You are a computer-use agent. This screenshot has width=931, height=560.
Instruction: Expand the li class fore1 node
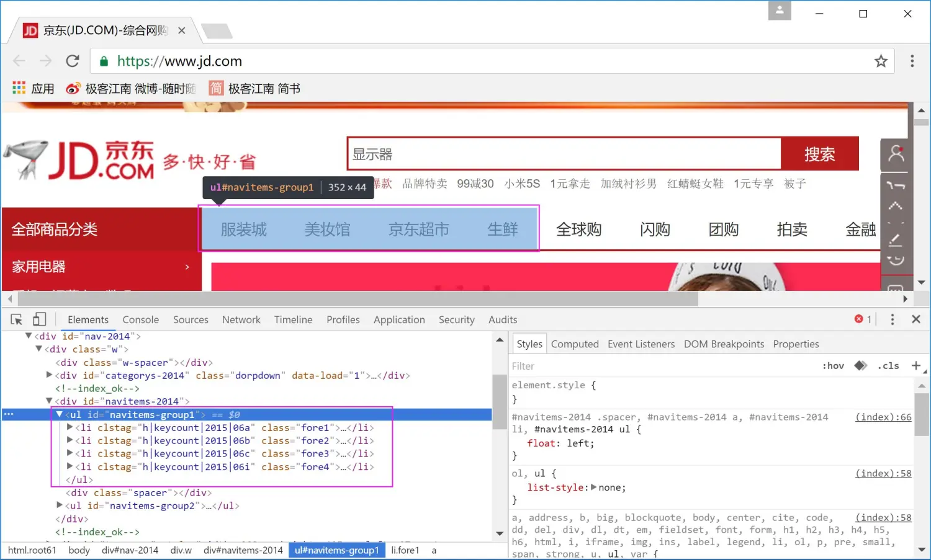click(x=70, y=427)
